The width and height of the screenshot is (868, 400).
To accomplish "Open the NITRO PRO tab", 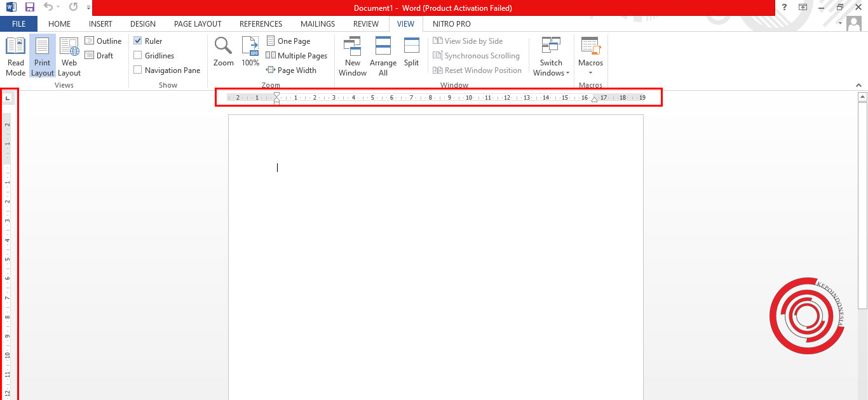I will point(452,24).
